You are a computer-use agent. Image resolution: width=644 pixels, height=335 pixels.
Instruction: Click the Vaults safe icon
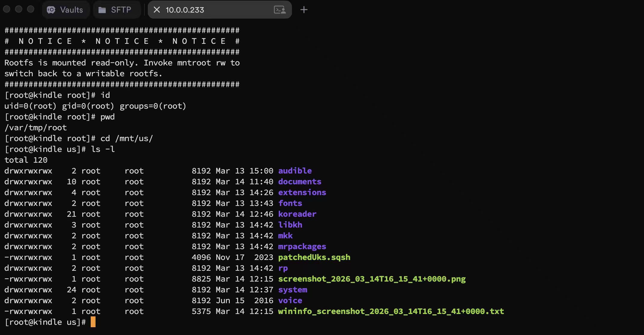coord(51,10)
